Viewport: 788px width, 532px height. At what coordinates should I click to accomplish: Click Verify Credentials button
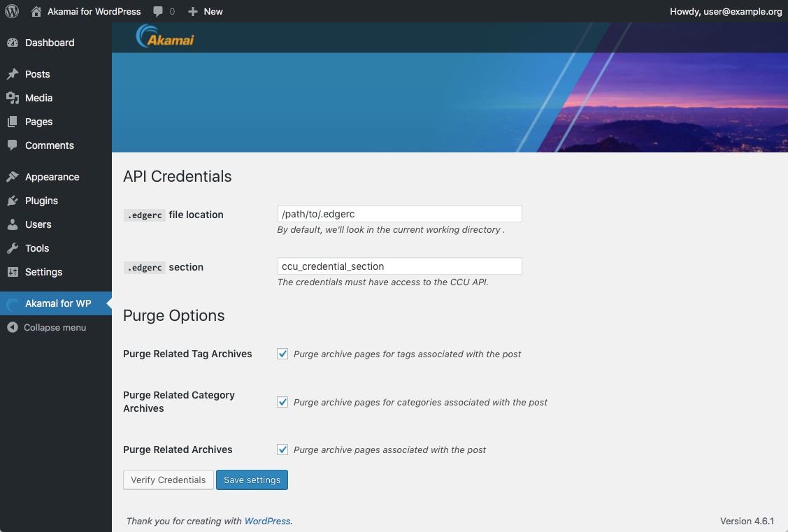(x=169, y=480)
